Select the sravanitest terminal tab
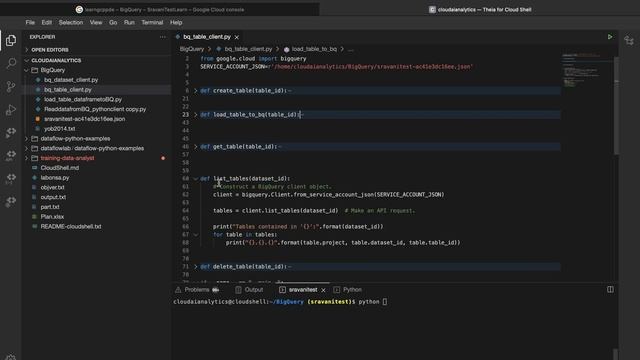 tap(303, 290)
